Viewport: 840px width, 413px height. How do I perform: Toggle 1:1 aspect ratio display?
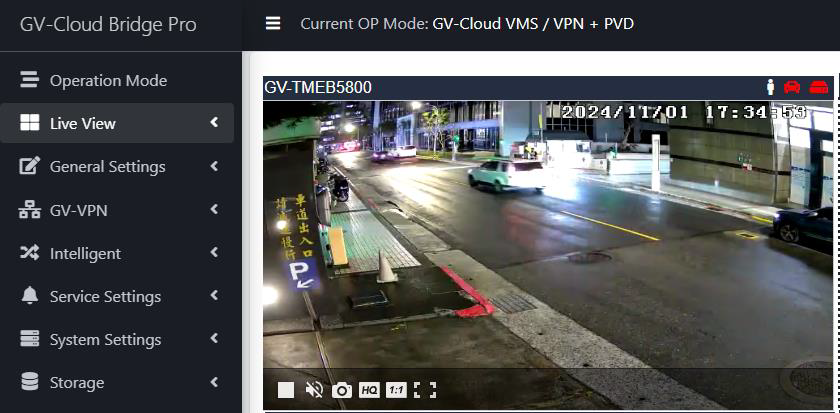point(396,390)
